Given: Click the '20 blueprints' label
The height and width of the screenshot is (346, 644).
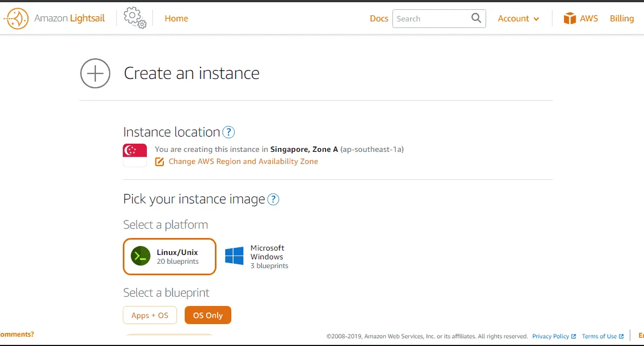Looking at the screenshot, I should click(178, 262).
